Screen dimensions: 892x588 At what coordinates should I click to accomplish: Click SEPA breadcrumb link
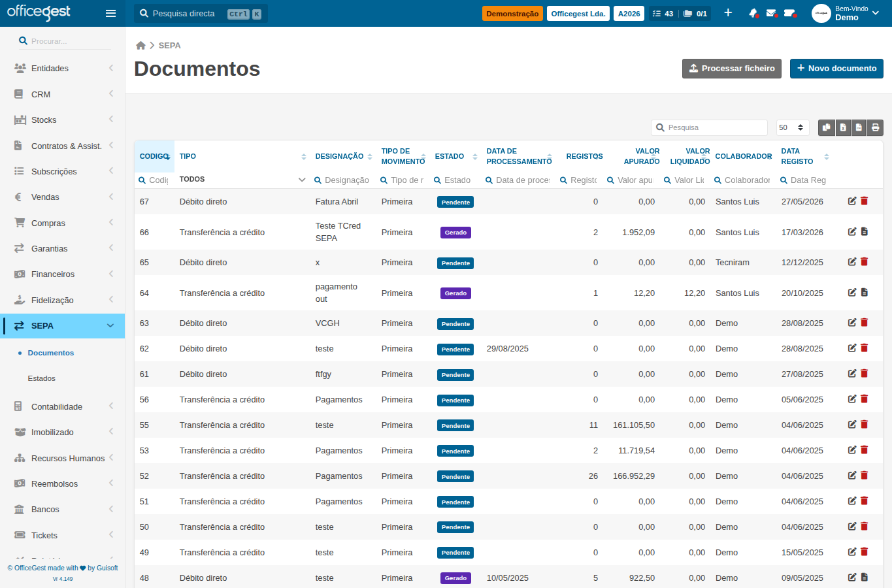click(170, 45)
